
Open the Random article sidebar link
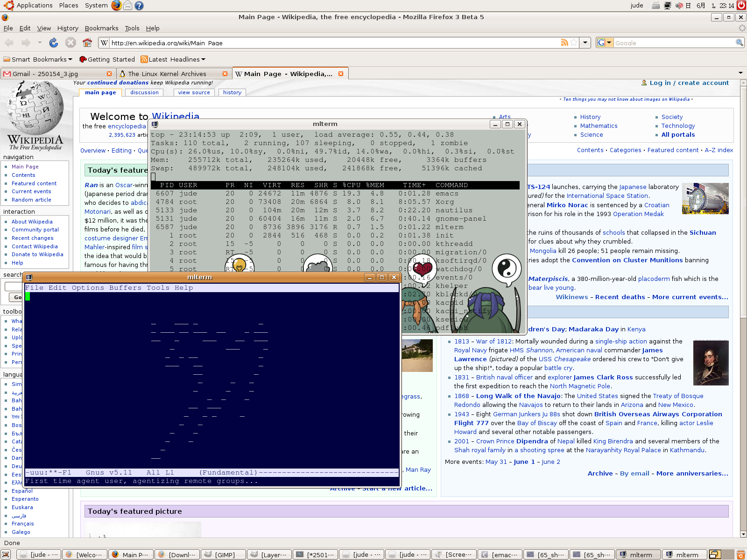coord(31,200)
